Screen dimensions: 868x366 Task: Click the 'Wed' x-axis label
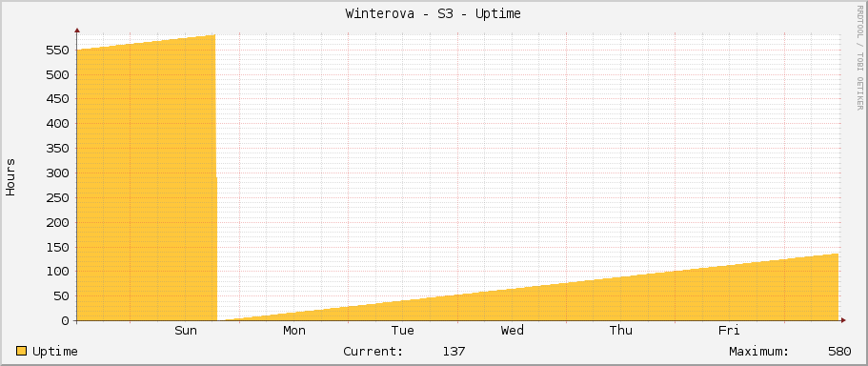point(512,331)
